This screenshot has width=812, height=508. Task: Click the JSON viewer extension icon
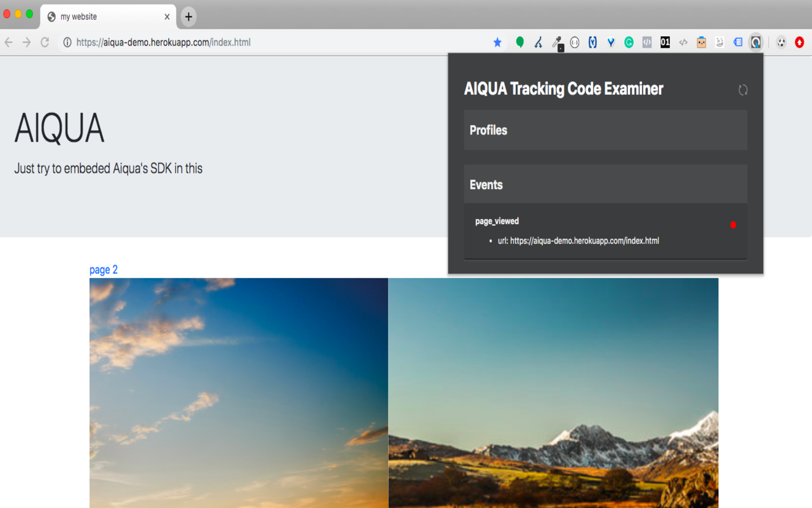click(646, 42)
